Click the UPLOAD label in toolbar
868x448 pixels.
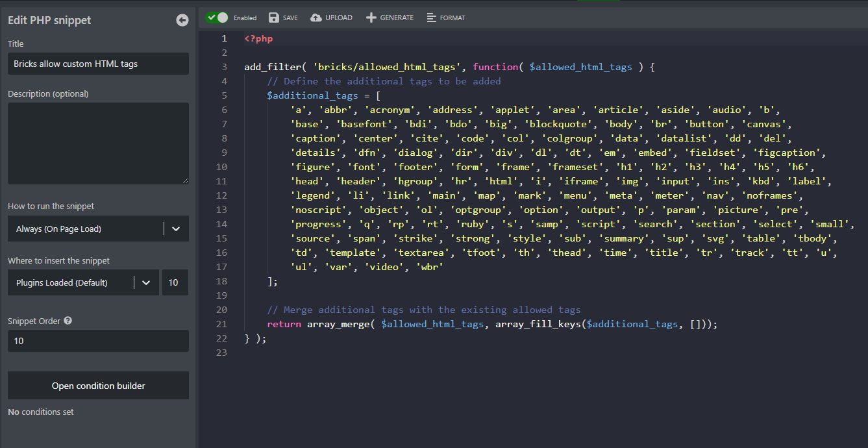tap(339, 18)
